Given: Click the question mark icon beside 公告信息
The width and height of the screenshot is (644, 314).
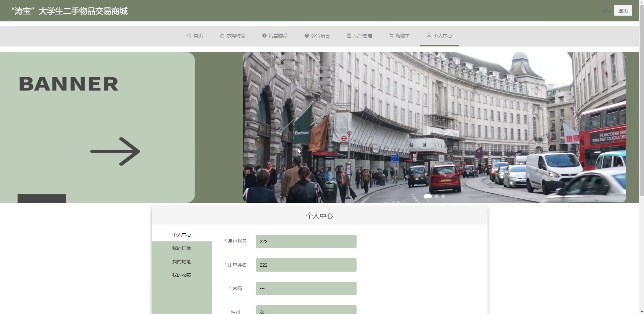Looking at the screenshot, I should [307, 36].
